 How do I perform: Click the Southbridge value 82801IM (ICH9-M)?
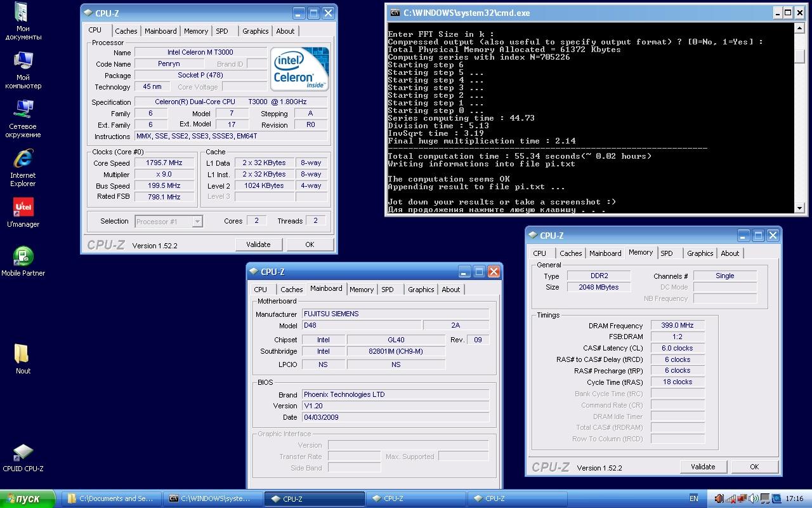pyautogui.click(x=396, y=351)
